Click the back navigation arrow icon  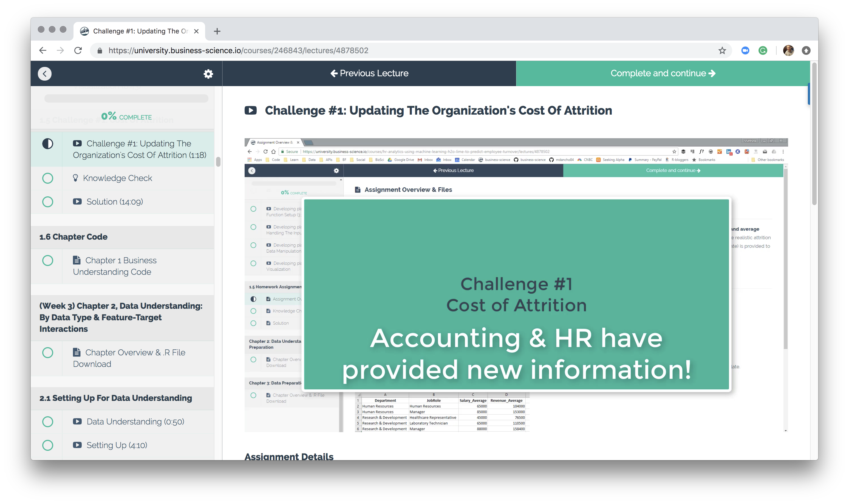coord(45,73)
